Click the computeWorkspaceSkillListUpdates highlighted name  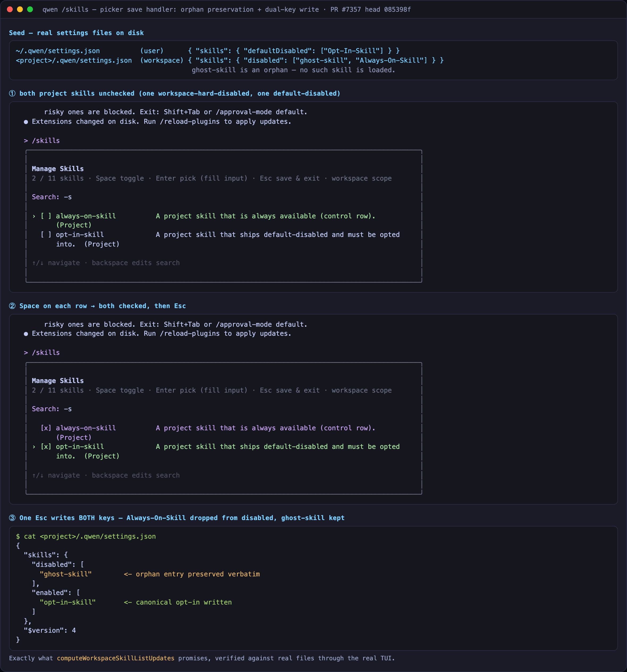pos(116,658)
